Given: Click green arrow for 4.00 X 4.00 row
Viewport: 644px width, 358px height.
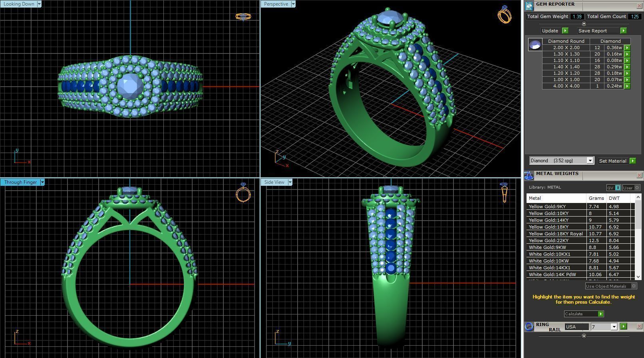Looking at the screenshot, I should 627,86.
